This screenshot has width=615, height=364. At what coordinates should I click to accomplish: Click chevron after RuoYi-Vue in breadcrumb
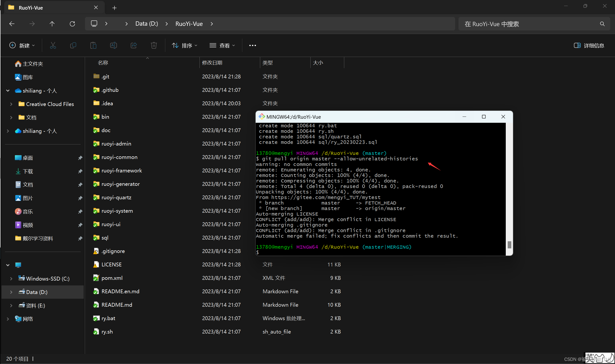click(212, 24)
